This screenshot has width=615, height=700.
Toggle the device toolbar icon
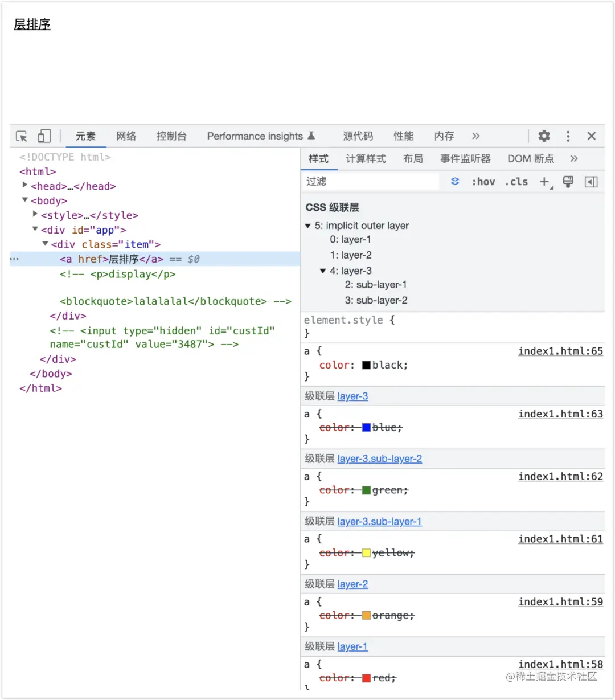point(44,136)
